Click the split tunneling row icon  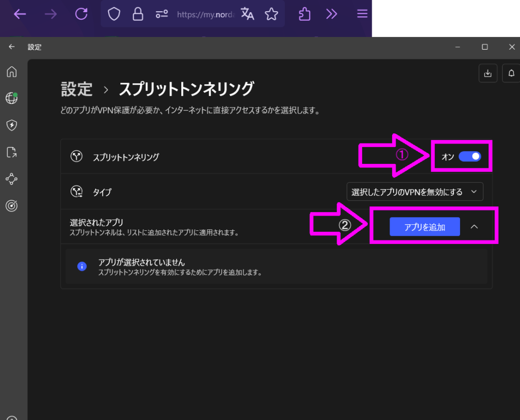pyautogui.click(x=76, y=156)
